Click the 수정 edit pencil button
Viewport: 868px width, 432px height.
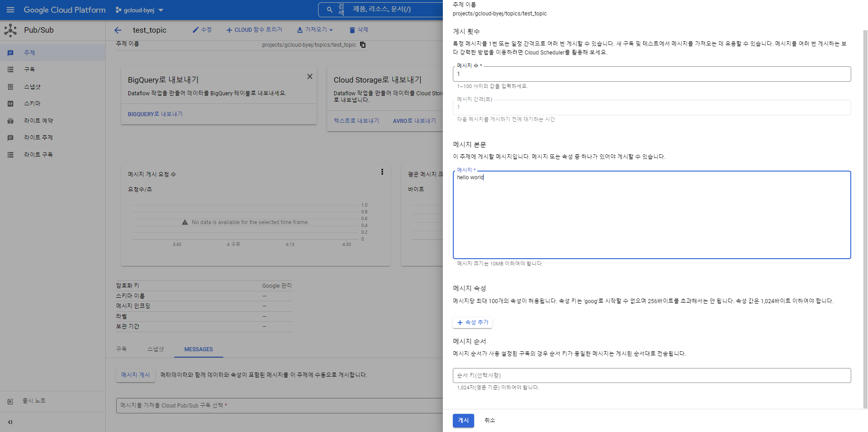(x=202, y=30)
